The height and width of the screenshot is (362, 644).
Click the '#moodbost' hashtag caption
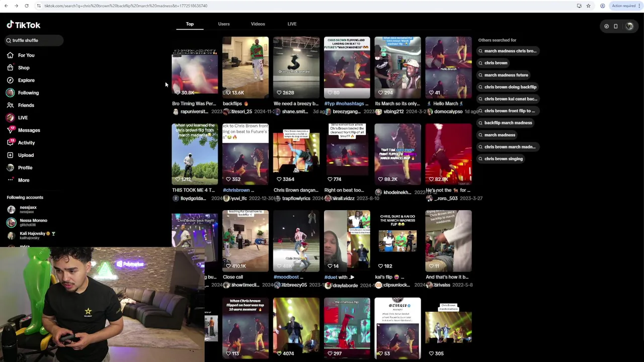tap(287, 277)
